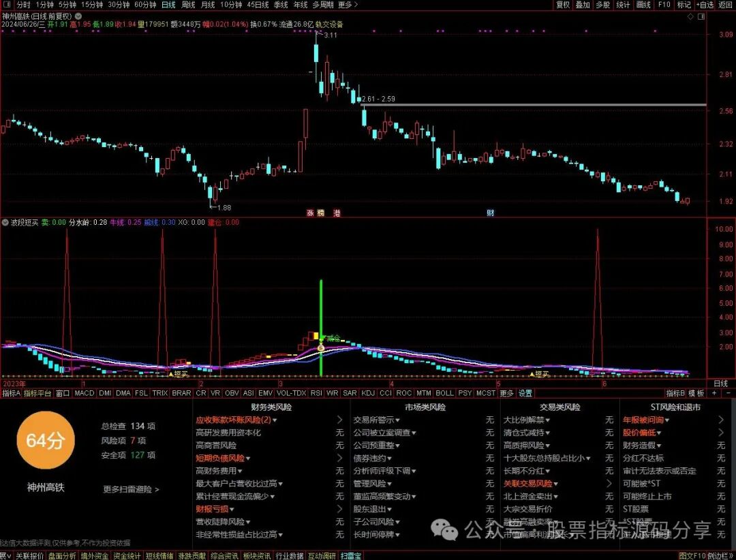Expand 更多 periods in the top bar
Viewport: 736px width, 560px height.
pos(348,5)
